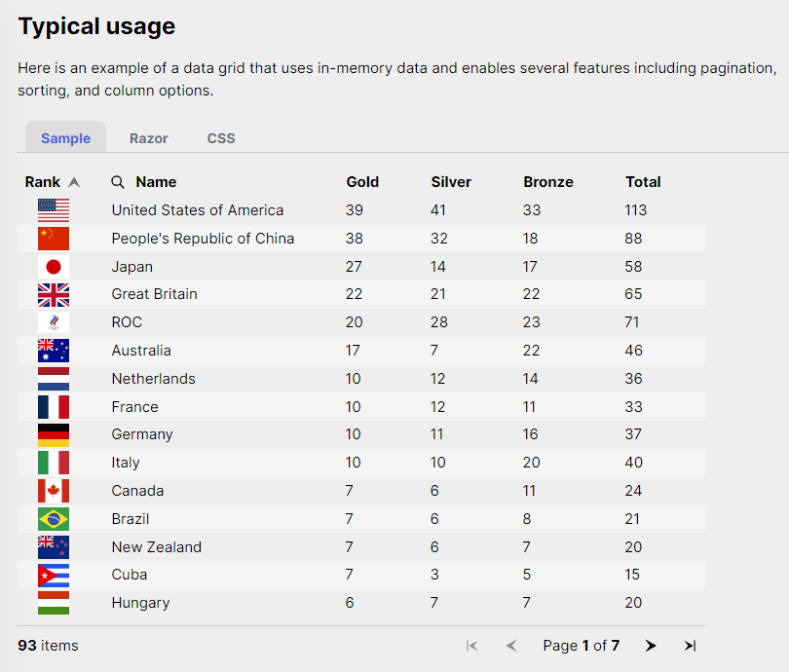Screen dimensions: 789x672
Task: Click the Canada flag icon
Action: click(54, 491)
